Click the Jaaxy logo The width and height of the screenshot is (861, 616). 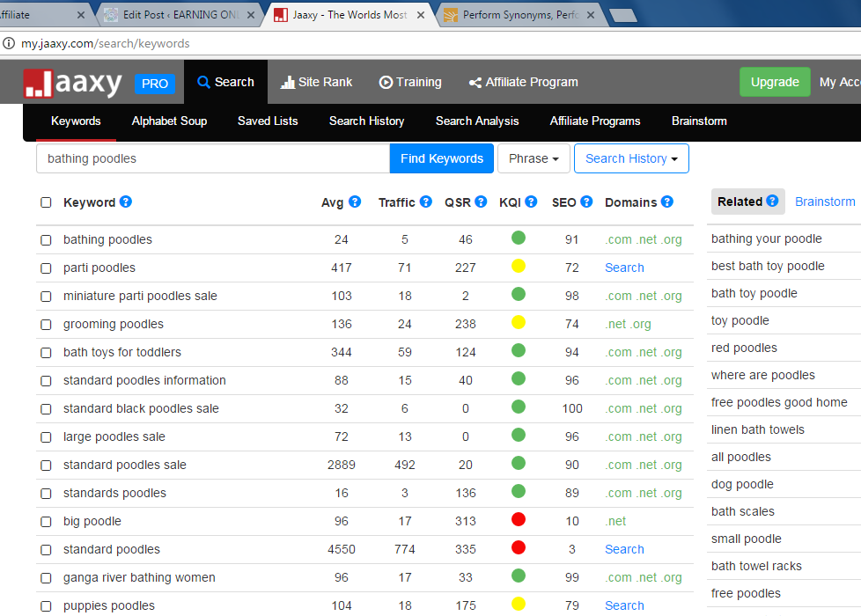point(72,84)
